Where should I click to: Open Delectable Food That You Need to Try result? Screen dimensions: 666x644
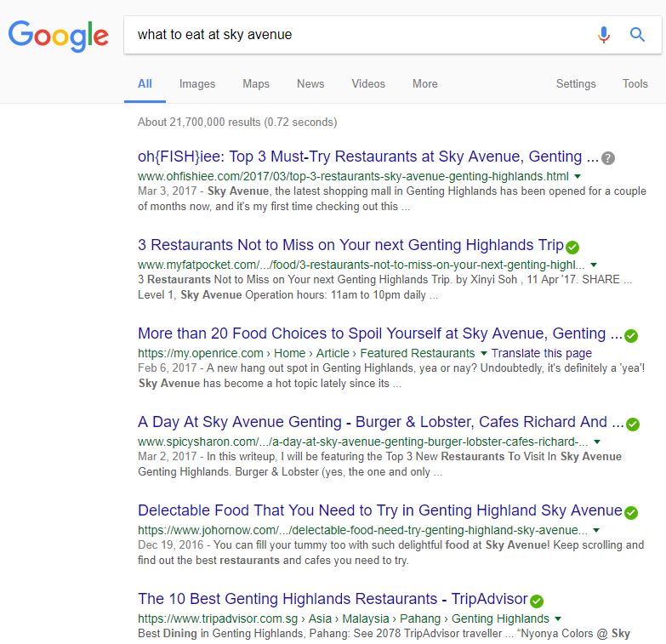pyautogui.click(x=380, y=510)
